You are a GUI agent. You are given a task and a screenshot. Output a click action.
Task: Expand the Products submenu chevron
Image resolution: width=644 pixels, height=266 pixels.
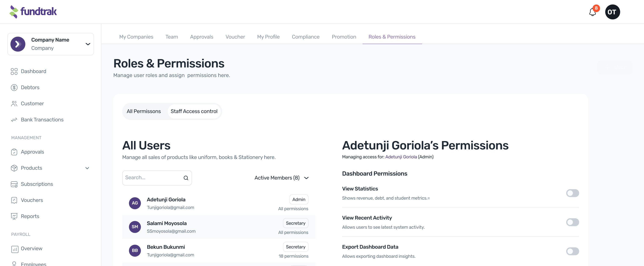click(87, 168)
